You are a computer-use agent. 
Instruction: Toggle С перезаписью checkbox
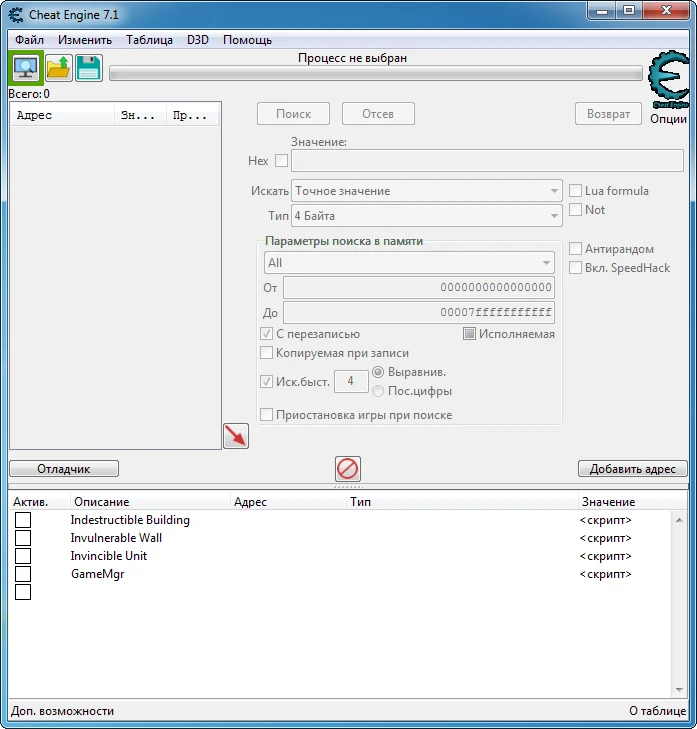[266, 334]
